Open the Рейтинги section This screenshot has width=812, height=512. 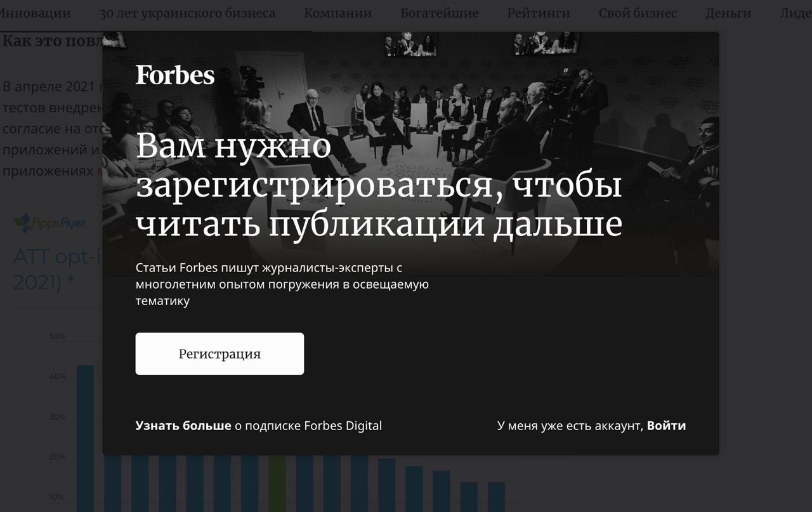point(539,13)
